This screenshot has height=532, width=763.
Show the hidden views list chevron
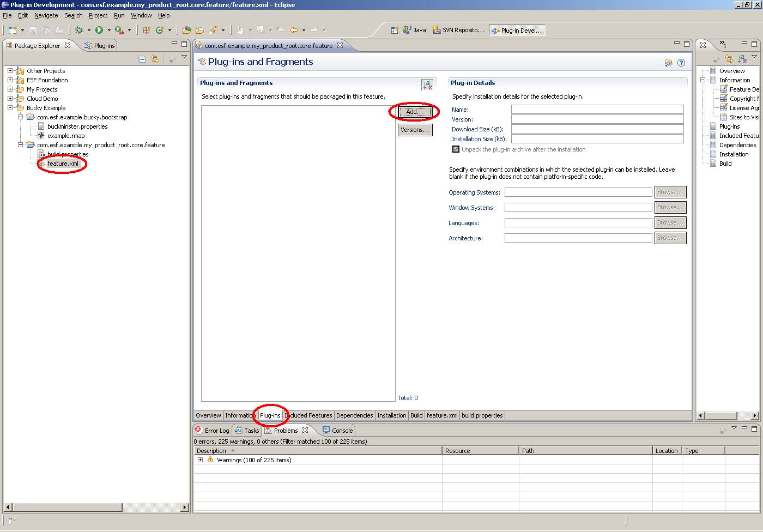pyautogui.click(x=723, y=44)
